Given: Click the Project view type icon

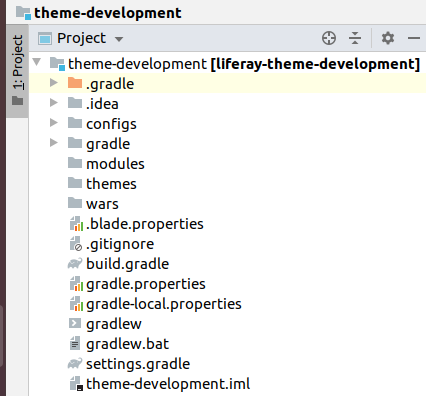Looking at the screenshot, I should coord(45,38).
